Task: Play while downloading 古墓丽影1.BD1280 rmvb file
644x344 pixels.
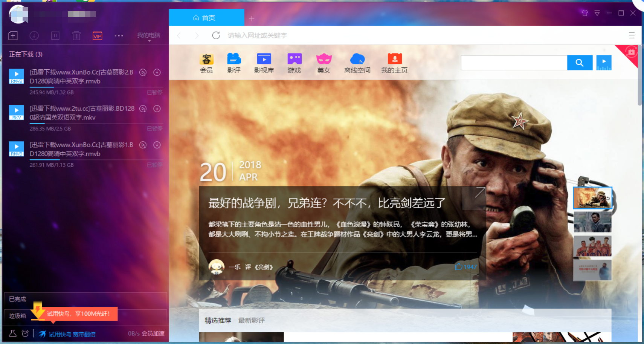Action: 143,145
